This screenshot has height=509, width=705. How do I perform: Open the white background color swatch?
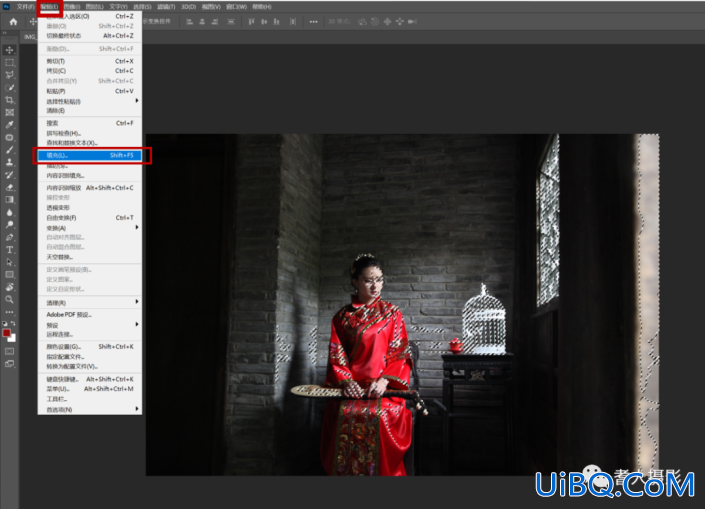[x=13, y=338]
